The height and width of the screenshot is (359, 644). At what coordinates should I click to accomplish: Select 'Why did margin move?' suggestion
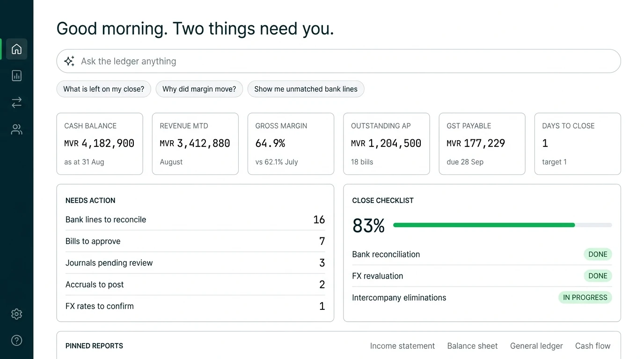pyautogui.click(x=199, y=89)
